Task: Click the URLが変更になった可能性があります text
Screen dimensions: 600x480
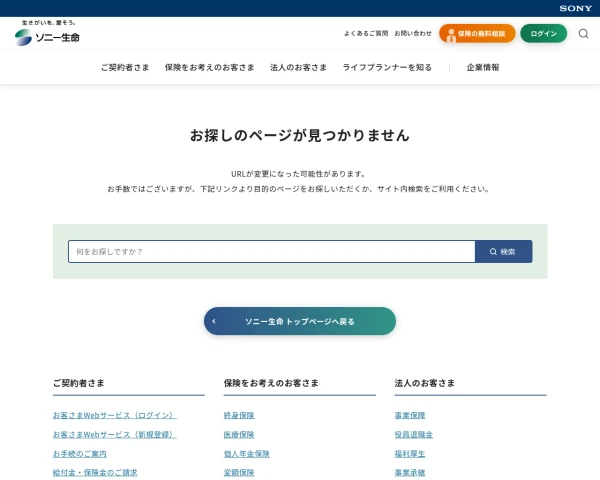Action: click(298, 174)
